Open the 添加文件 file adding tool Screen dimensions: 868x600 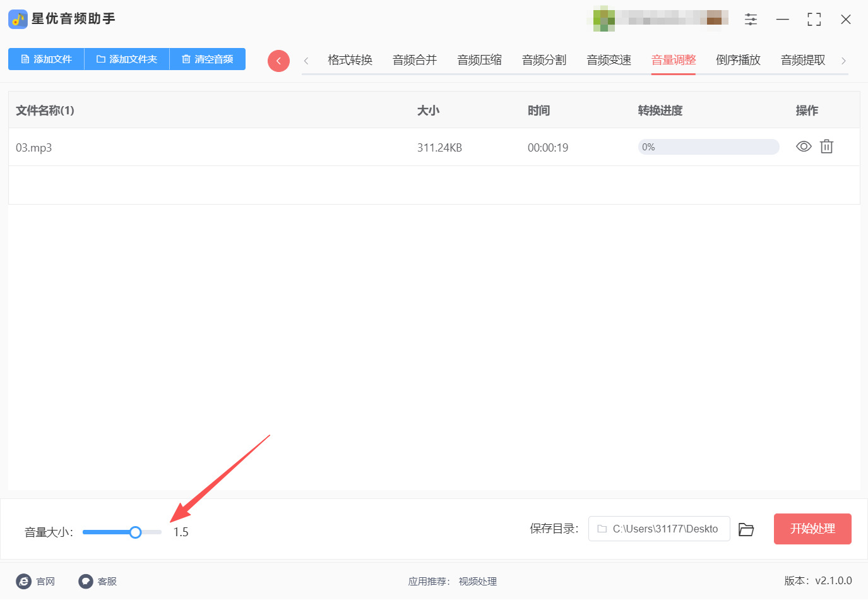coord(45,59)
